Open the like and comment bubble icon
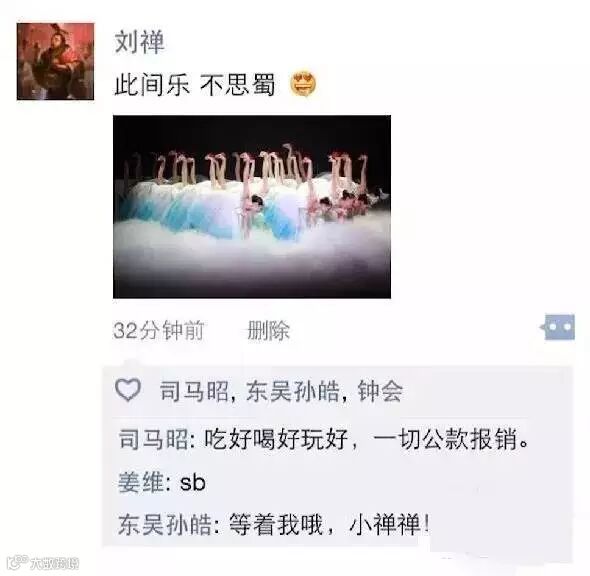The width and height of the screenshot is (590, 576). point(558,327)
